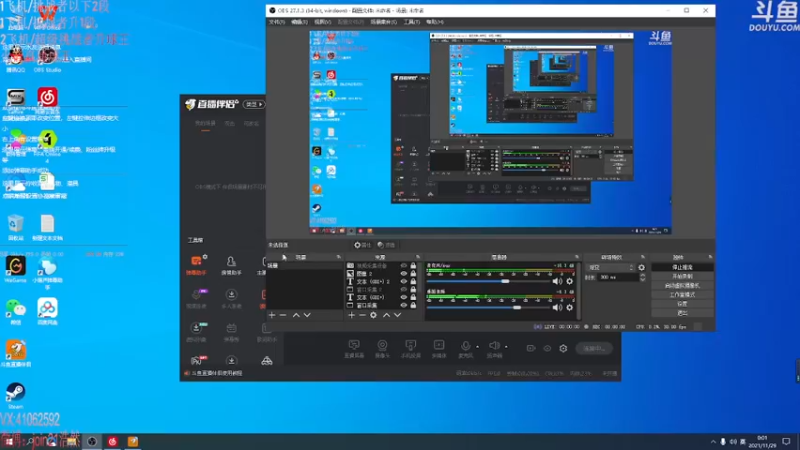Open notification center icon in system tray
Image resolution: width=800 pixels, height=450 pixels.
point(786,441)
